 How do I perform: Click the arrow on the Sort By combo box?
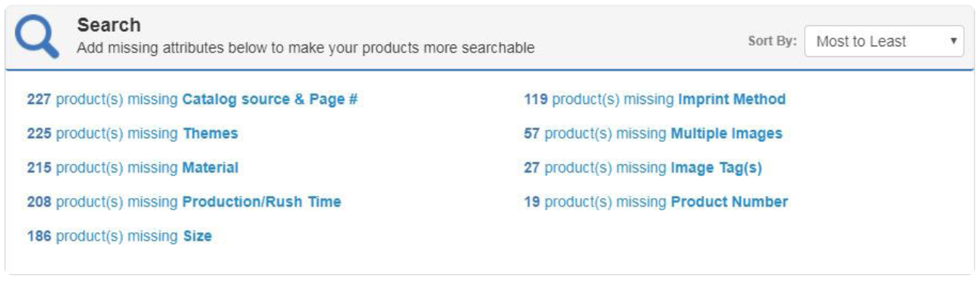953,42
